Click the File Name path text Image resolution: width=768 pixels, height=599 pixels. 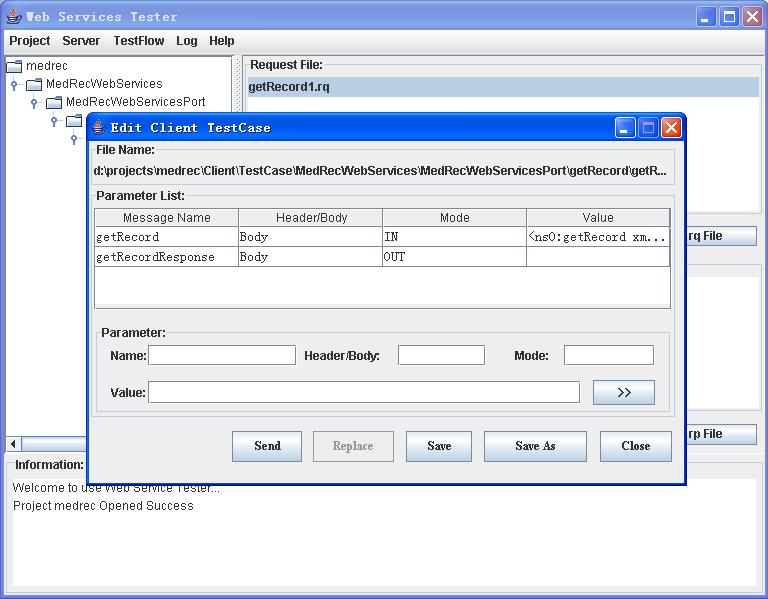380,170
